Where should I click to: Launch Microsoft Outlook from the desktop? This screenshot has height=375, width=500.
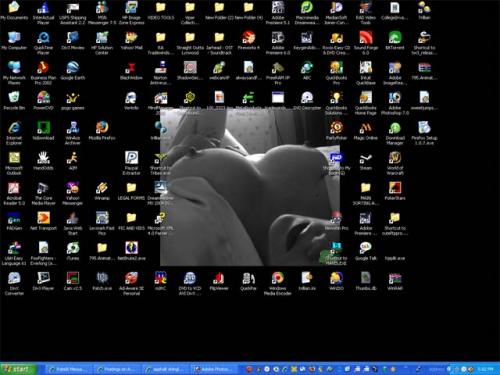(14, 163)
